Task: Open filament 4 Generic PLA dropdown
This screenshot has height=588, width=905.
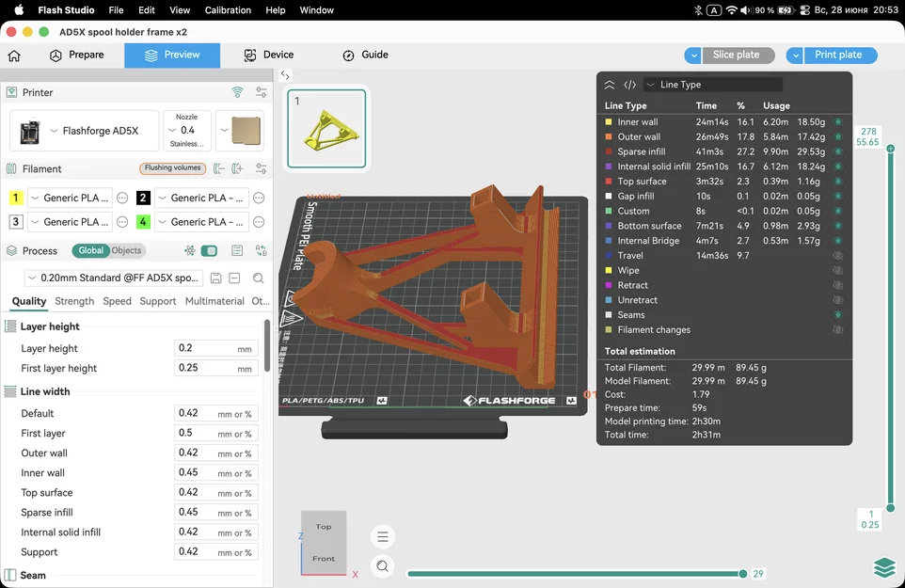Action: tap(202, 222)
